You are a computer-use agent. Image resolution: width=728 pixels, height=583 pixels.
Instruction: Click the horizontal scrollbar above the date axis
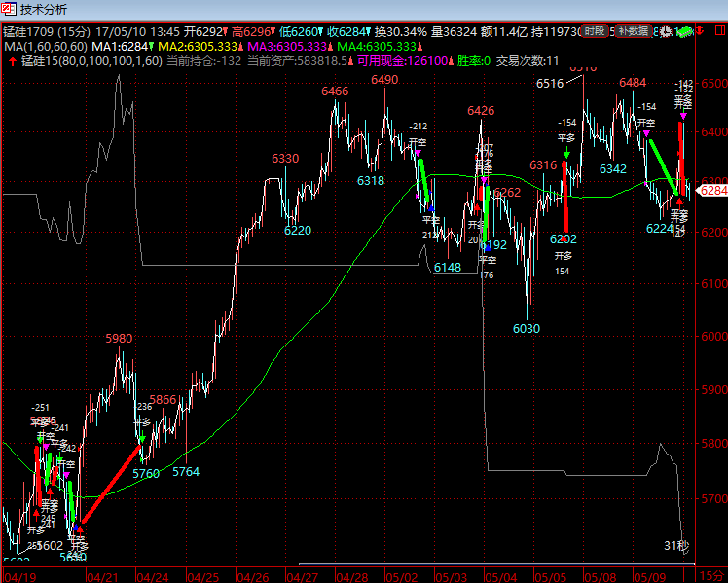[496, 564]
